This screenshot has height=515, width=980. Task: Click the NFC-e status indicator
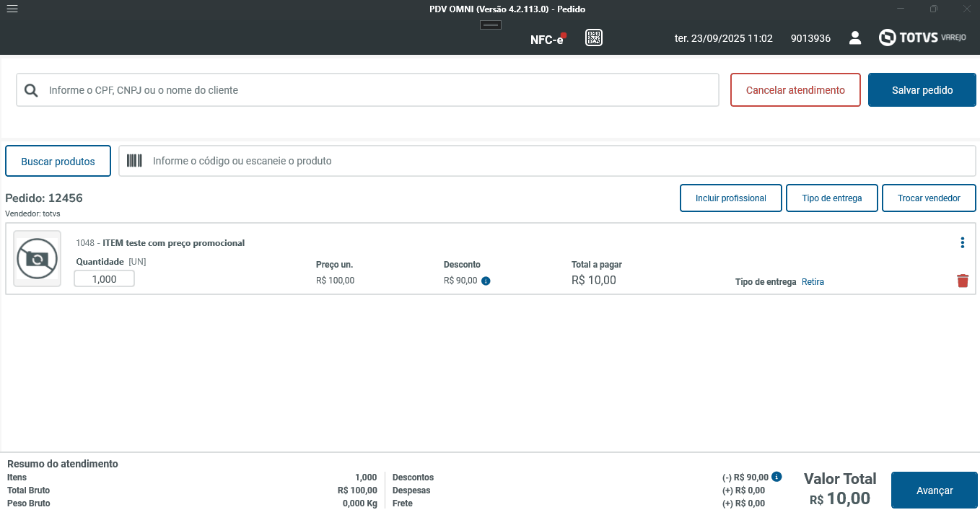[547, 39]
